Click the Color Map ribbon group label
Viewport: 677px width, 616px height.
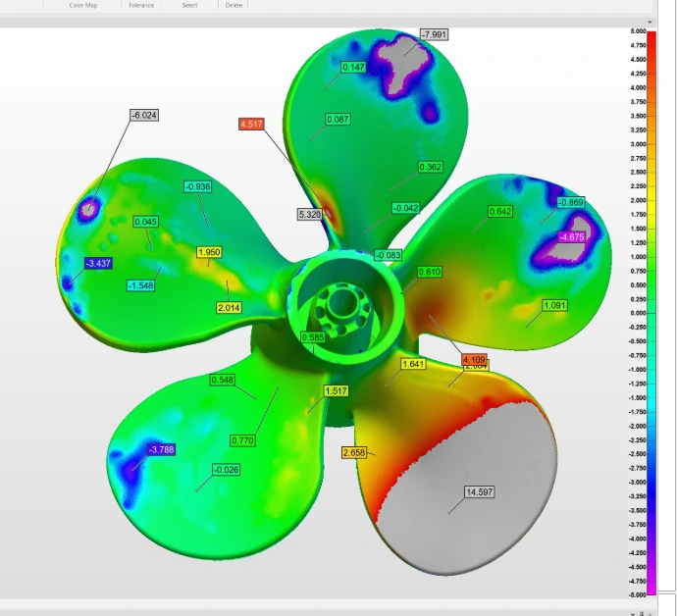82,5
